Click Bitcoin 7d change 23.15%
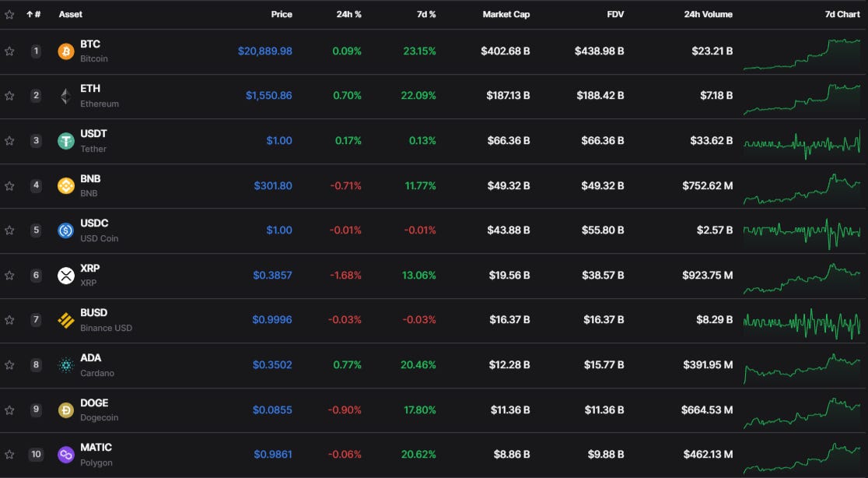Image resolution: width=868 pixels, height=478 pixels. tap(419, 51)
